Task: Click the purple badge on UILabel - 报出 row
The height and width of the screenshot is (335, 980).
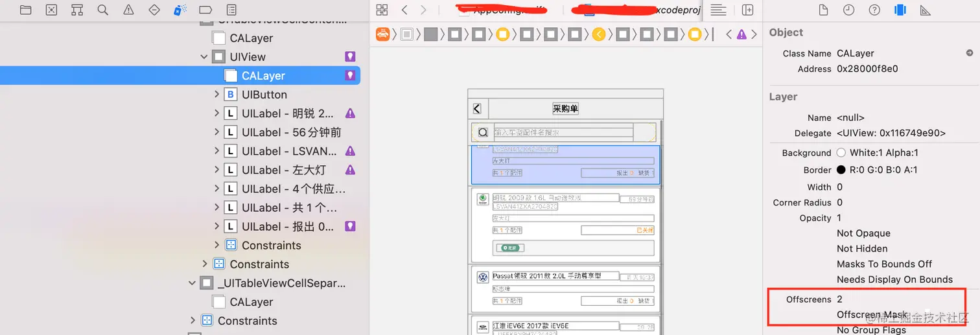Action: (350, 227)
